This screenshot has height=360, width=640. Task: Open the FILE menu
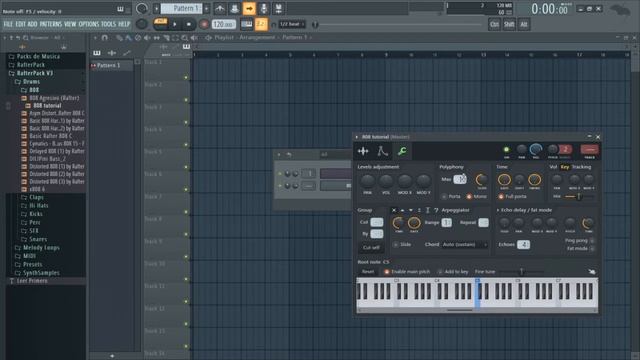click(x=8, y=24)
